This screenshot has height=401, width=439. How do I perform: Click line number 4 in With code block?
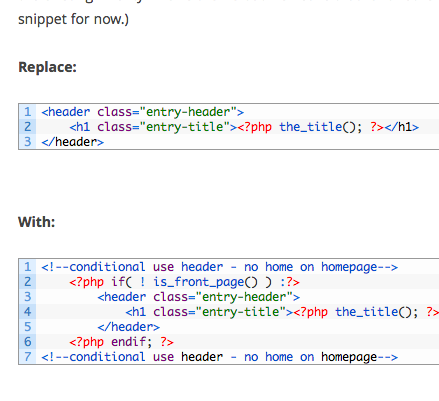28,312
